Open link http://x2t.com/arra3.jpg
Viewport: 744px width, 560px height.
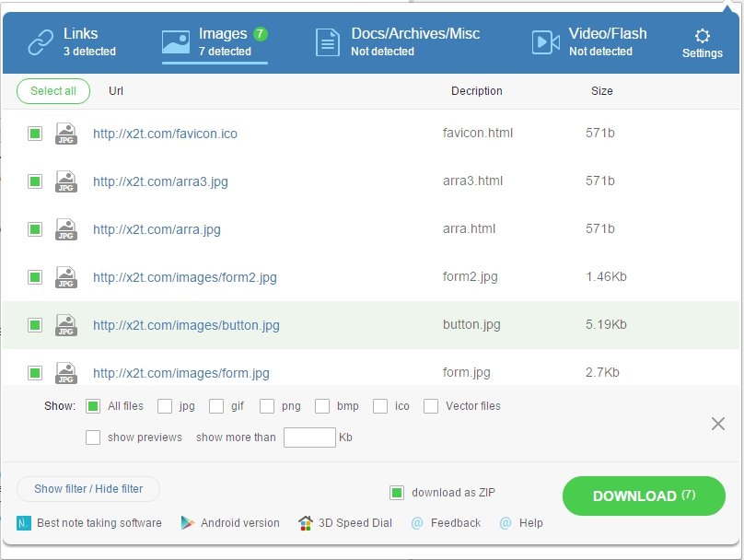(160, 181)
